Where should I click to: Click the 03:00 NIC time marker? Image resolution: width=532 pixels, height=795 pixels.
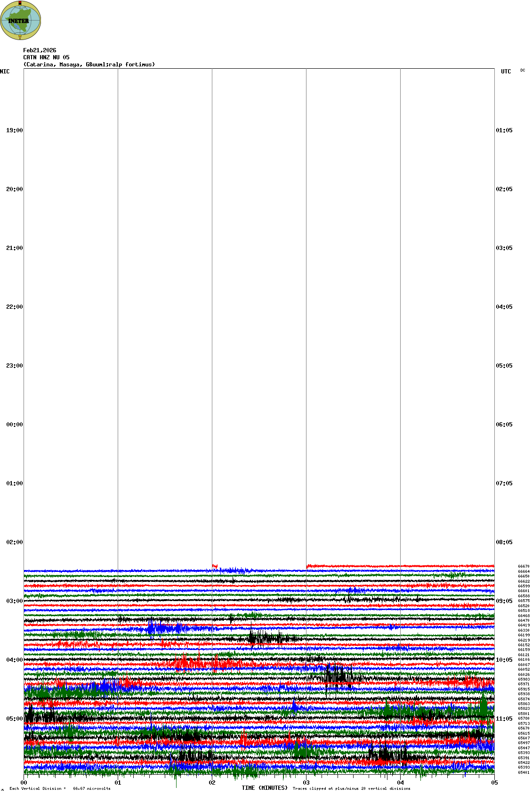pyautogui.click(x=14, y=601)
